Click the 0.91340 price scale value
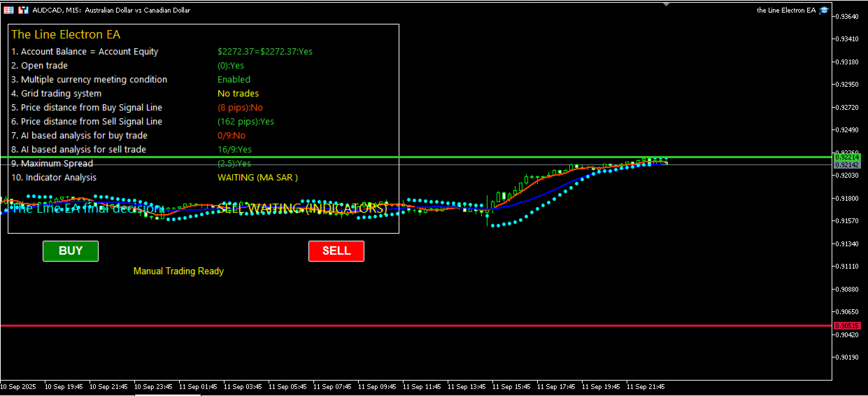The height and width of the screenshot is (396, 868). 848,244
